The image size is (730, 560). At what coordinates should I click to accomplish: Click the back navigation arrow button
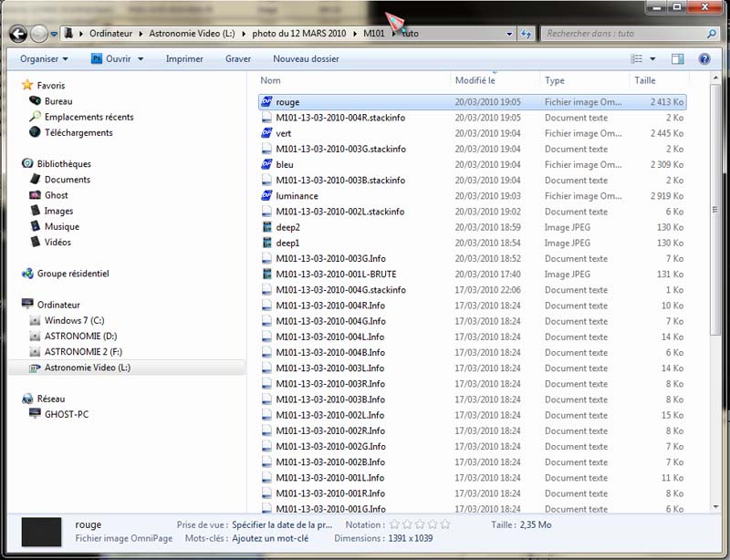[x=18, y=34]
